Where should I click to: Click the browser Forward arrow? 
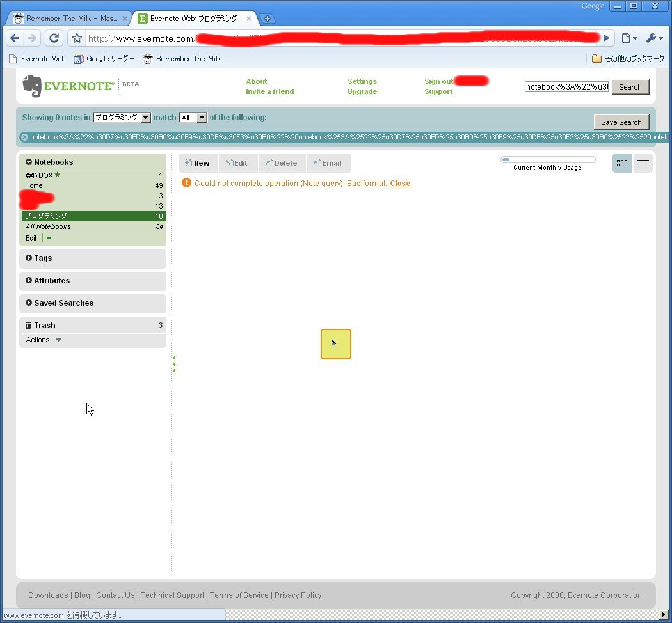tap(32, 38)
